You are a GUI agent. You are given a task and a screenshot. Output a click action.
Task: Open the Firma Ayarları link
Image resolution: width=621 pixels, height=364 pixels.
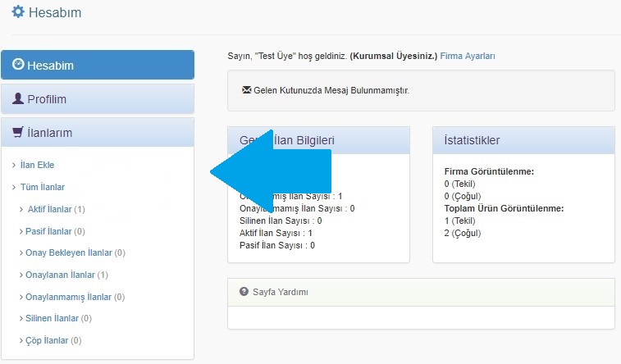(x=468, y=56)
